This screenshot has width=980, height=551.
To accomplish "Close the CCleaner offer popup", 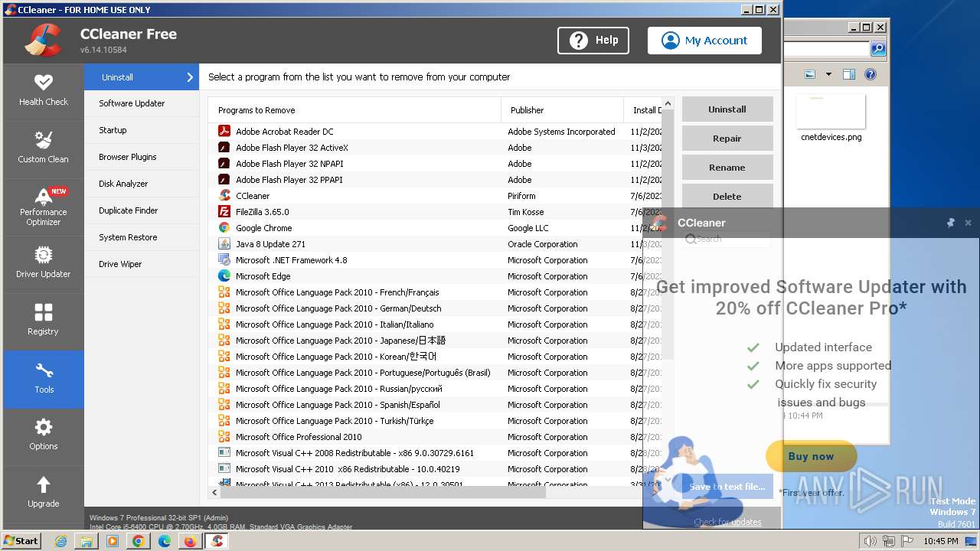I will click(968, 223).
